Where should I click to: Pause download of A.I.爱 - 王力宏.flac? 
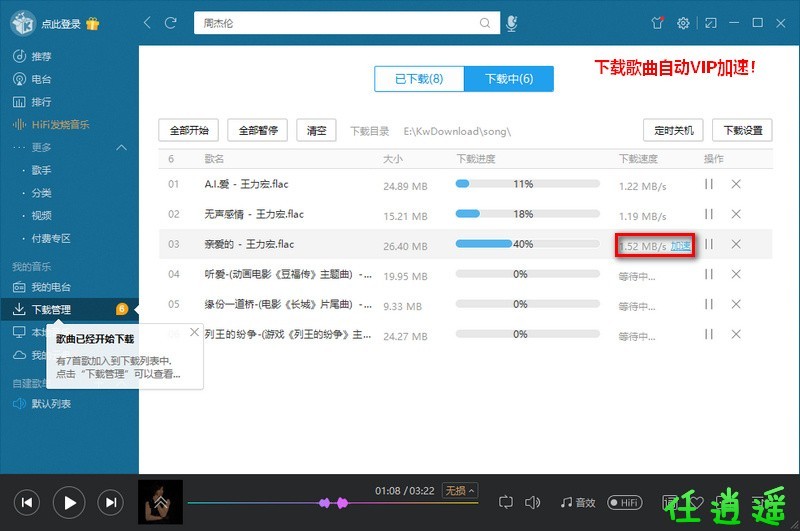pyautogui.click(x=709, y=184)
